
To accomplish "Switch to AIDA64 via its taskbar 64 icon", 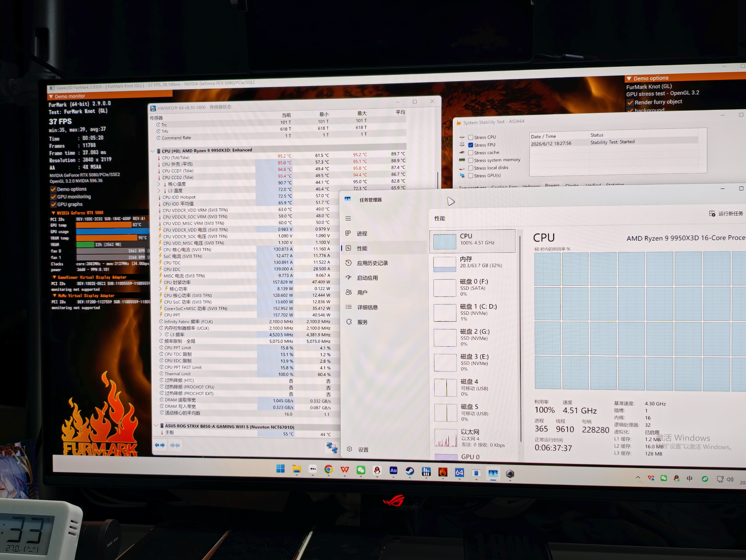I will pyautogui.click(x=459, y=472).
